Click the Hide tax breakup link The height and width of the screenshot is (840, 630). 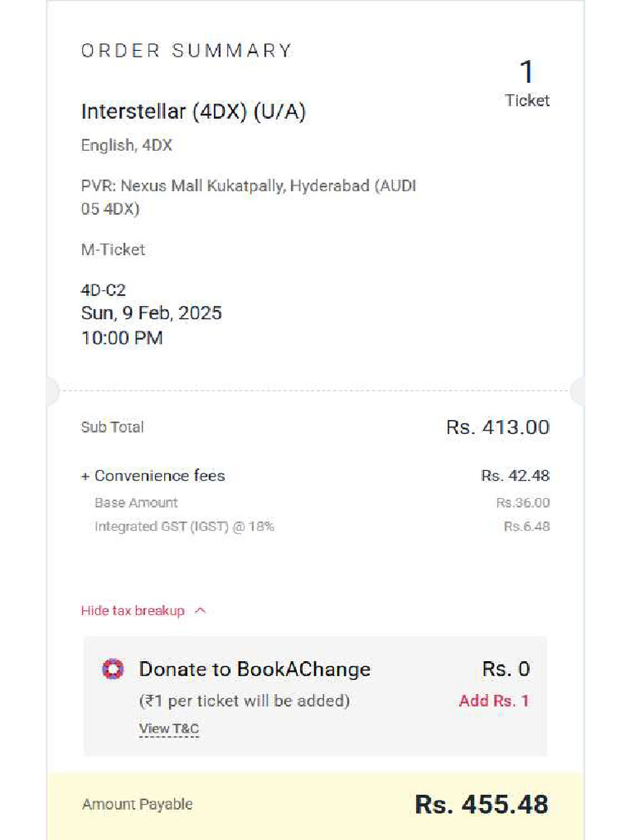133,611
